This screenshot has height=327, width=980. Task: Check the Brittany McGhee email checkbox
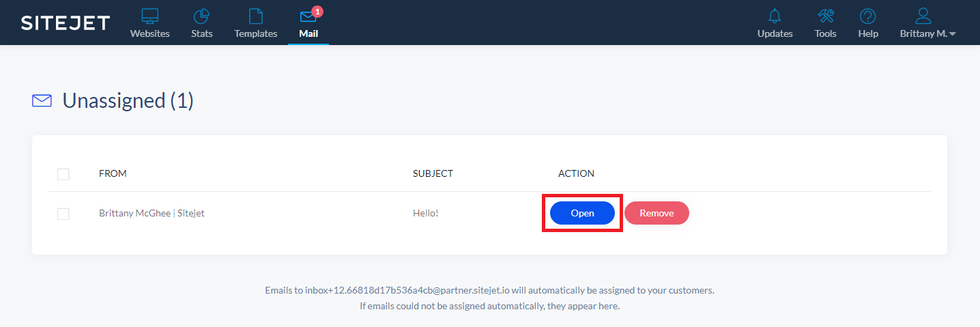point(63,214)
